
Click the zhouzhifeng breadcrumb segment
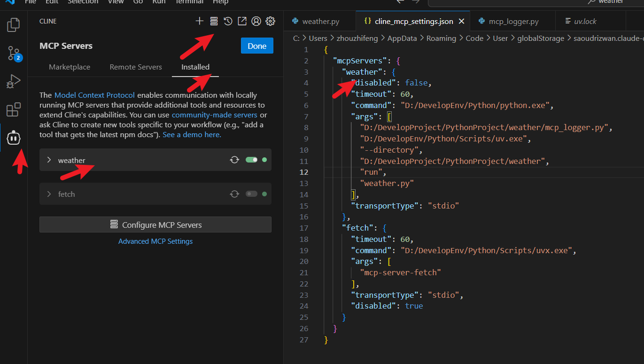pos(357,39)
